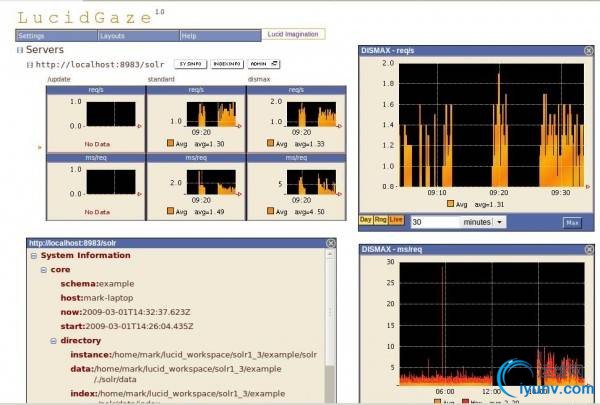600x405 pixels.
Task: Switch DISMAX req/s chart to Rng mode
Action: point(380,220)
